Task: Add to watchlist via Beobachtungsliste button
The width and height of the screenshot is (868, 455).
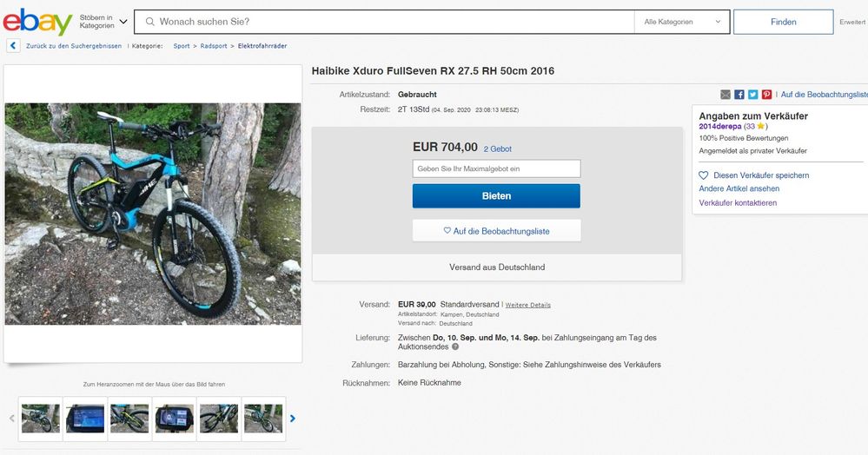Action: 496,231
